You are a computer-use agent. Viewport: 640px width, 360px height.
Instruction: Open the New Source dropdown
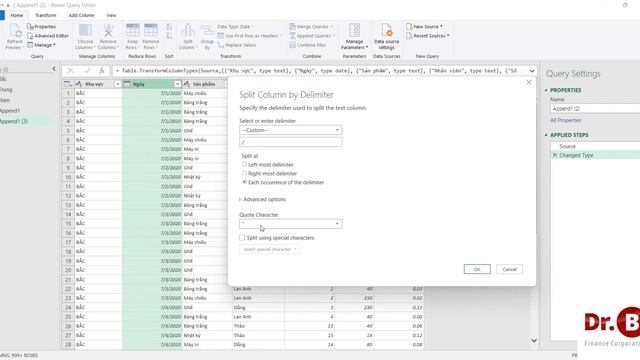424,27
